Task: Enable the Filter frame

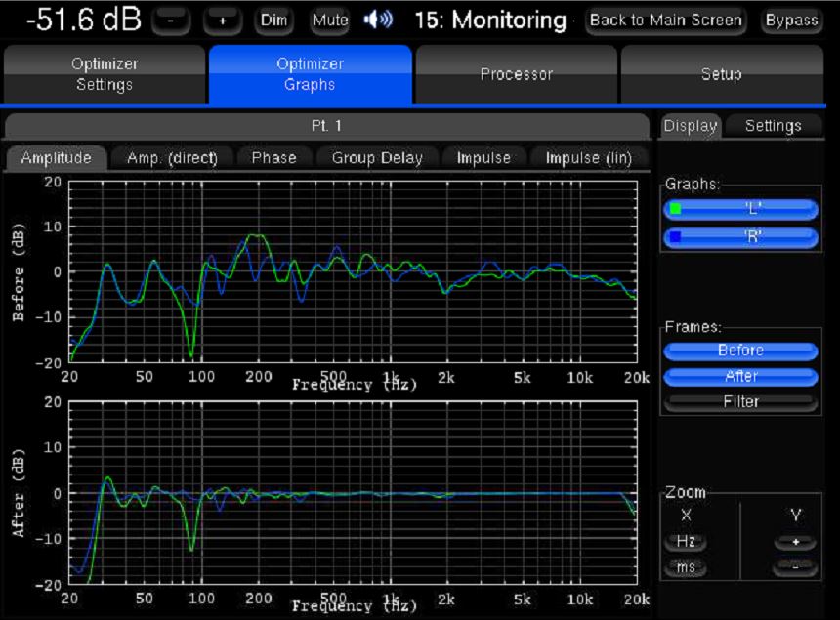Action: (739, 401)
